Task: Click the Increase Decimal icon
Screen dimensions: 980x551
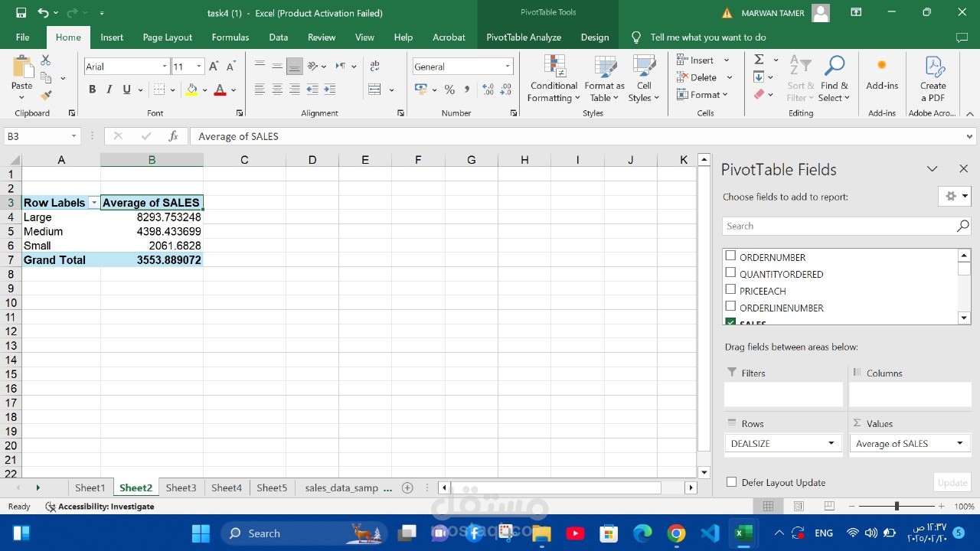Action: (x=488, y=90)
